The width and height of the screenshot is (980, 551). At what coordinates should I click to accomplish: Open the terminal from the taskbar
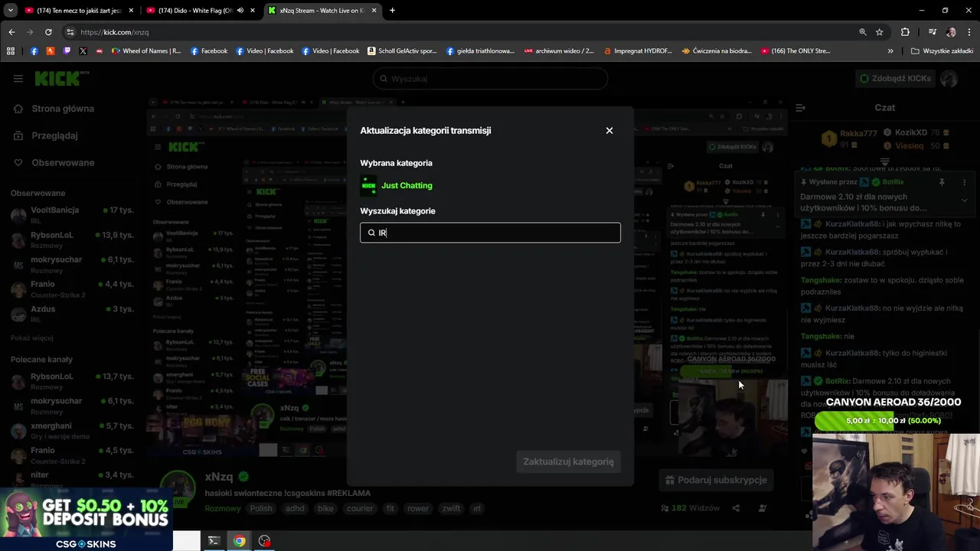214,541
